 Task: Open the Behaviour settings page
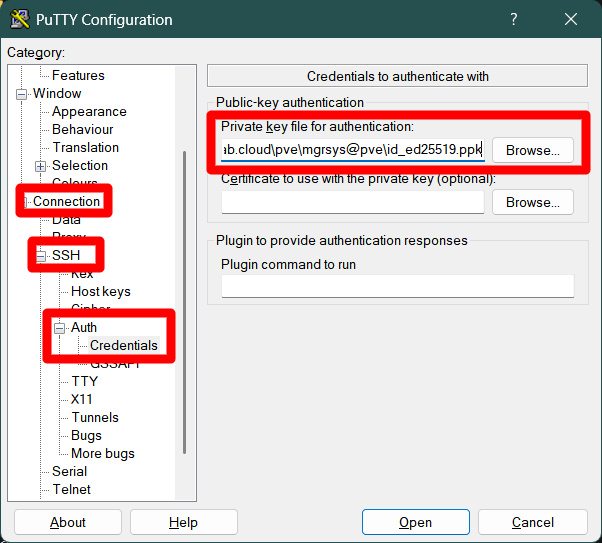point(83,129)
